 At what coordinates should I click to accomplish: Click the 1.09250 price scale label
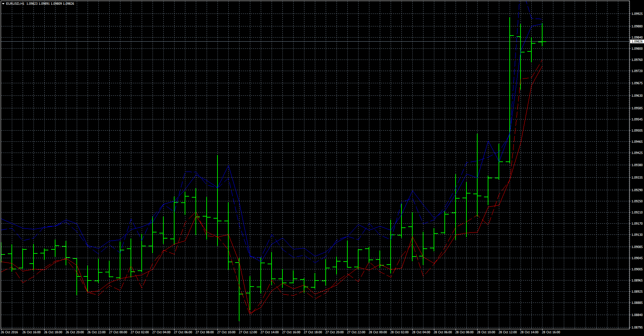tap(637, 201)
